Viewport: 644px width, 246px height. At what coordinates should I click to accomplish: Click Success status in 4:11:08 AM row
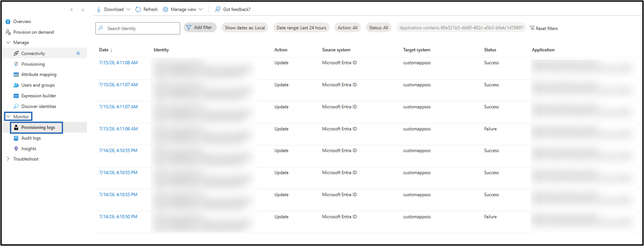coord(492,63)
